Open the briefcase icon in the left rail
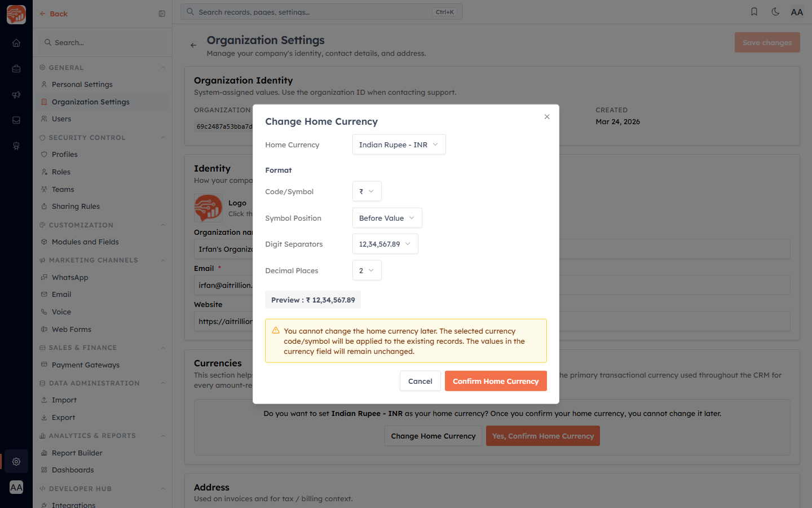The image size is (812, 508). tap(16, 69)
